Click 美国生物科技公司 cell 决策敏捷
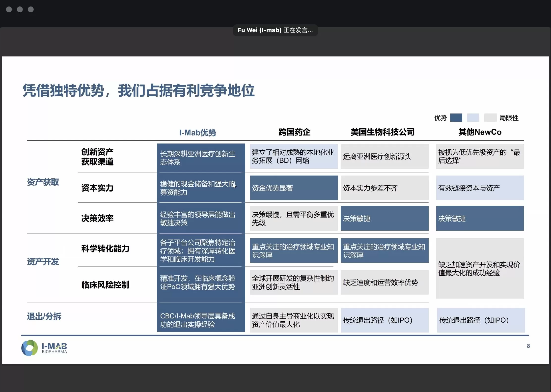The height and width of the screenshot is (392, 551). (x=385, y=218)
